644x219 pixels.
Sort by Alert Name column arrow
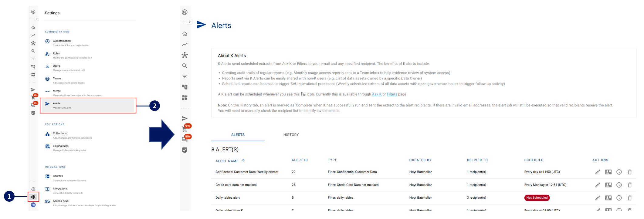(243, 161)
